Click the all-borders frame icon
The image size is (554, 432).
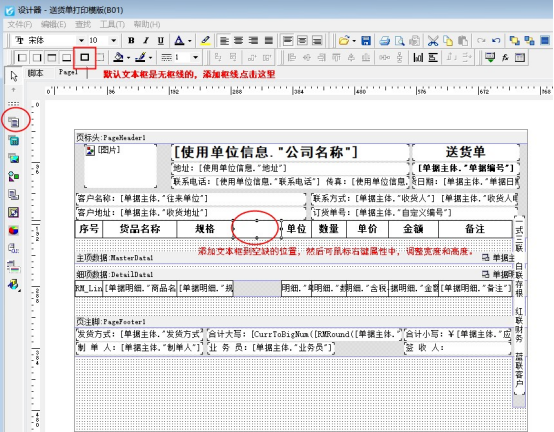coord(84,57)
